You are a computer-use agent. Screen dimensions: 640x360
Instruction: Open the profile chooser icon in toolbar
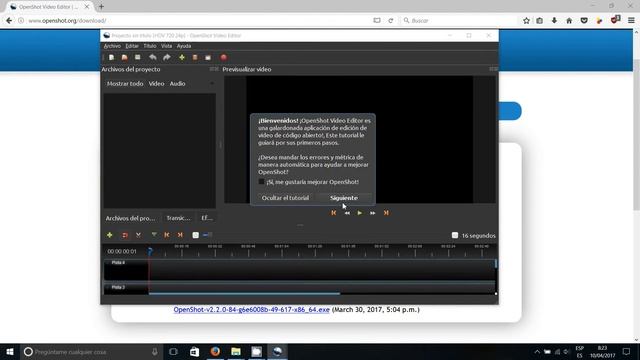point(195,58)
